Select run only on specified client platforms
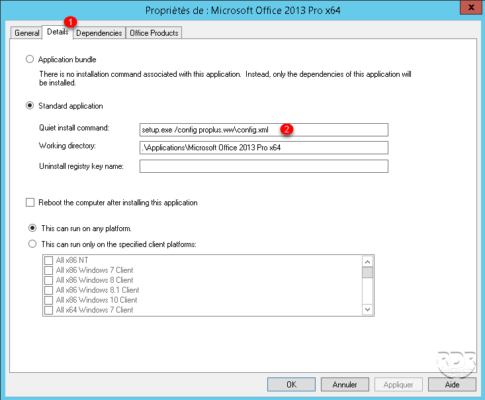 32,244
